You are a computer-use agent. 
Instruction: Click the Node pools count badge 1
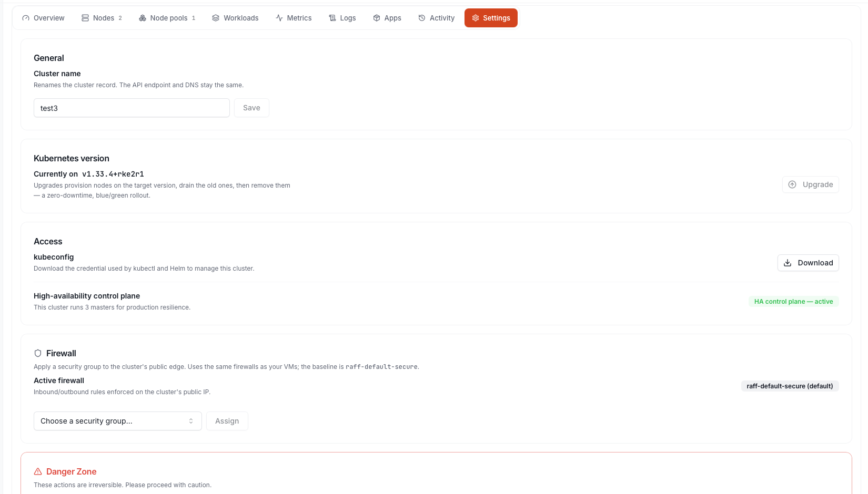click(194, 18)
